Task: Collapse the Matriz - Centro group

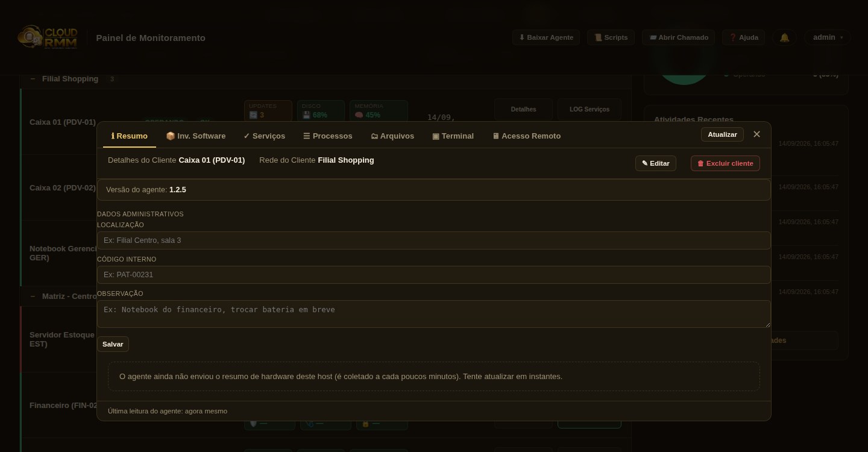Action: tap(33, 297)
